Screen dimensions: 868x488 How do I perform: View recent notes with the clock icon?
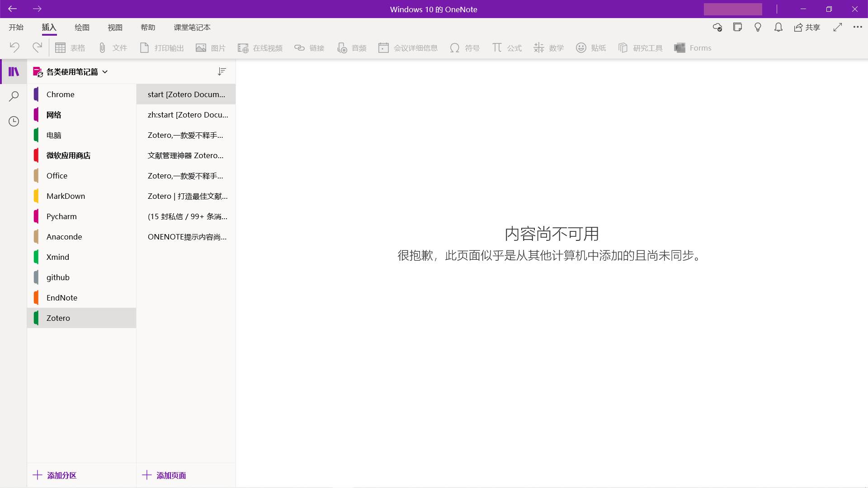(x=14, y=121)
